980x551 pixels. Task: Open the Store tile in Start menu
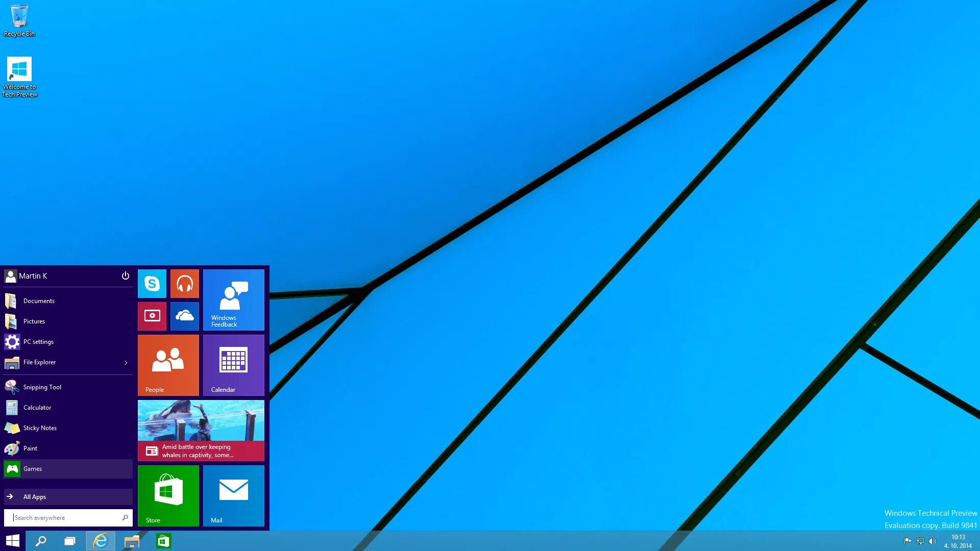click(x=168, y=495)
